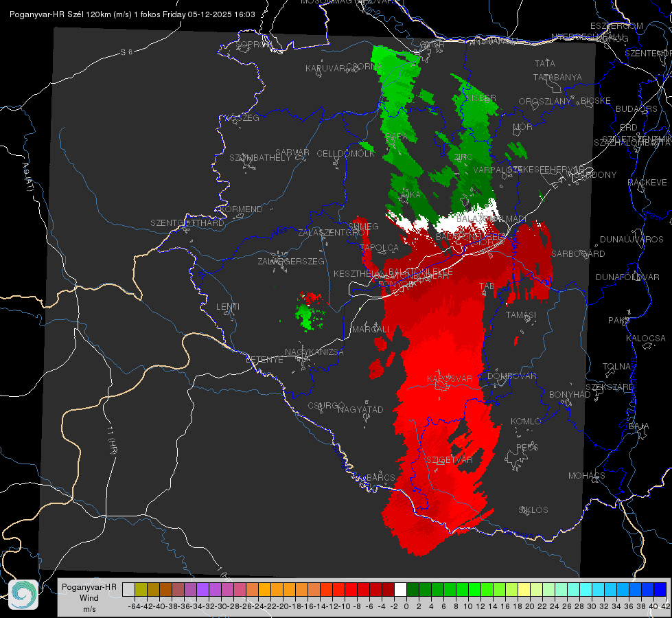
Task: Click the SZEKSZÁRD city label
Action: click(610, 387)
